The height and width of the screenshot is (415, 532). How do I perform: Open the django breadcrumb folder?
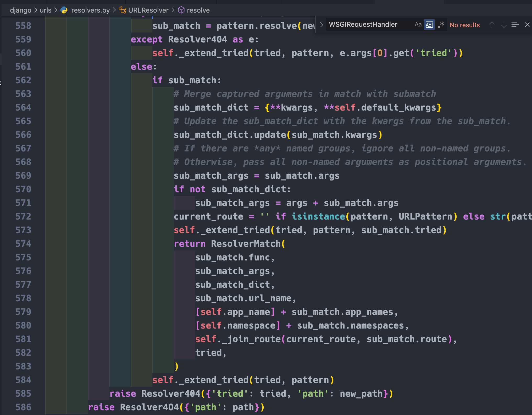coord(20,10)
